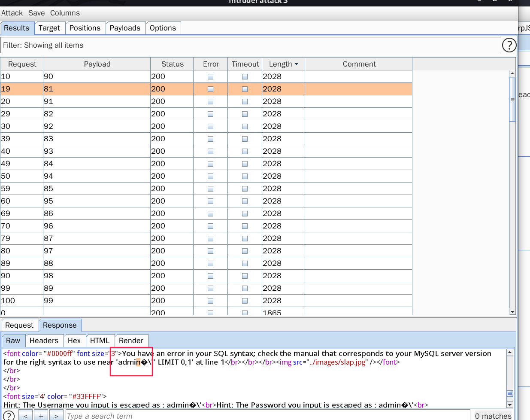Screen dimensions: 530x420
Task: Sort results by Comment column header
Action: (359, 64)
